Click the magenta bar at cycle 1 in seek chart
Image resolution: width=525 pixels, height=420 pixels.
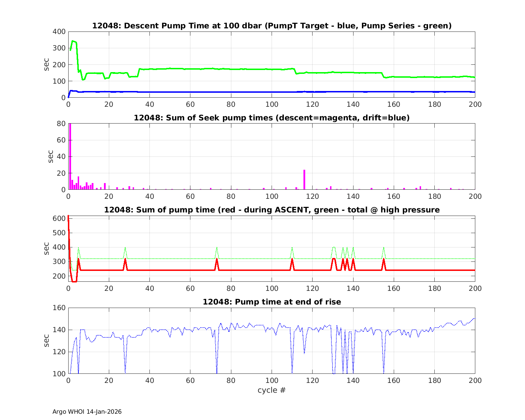70,157
